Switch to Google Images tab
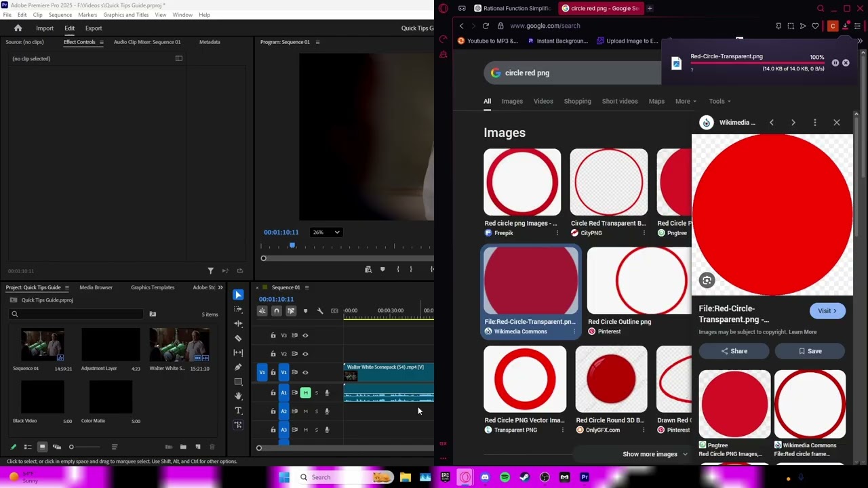 [512, 102]
